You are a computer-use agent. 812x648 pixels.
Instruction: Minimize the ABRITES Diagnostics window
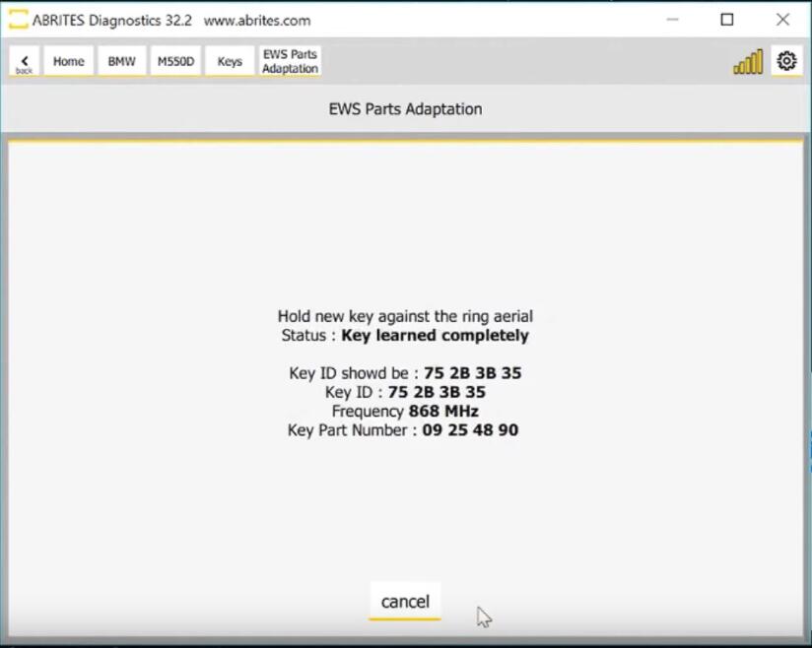[x=672, y=20]
